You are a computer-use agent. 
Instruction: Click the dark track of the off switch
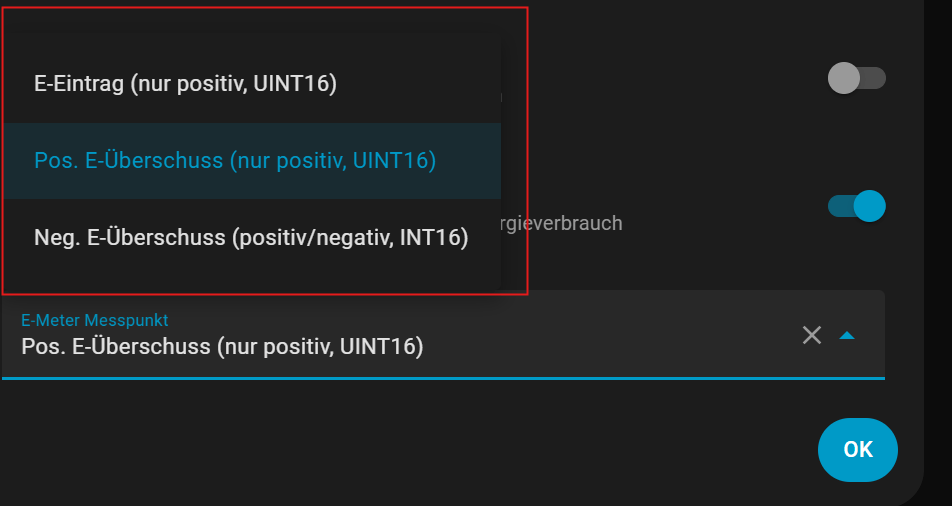874,78
